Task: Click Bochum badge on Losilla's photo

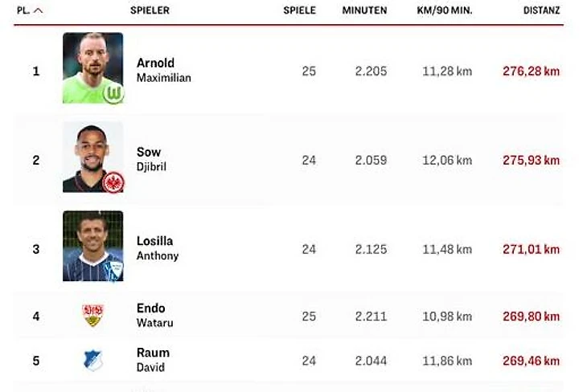Action: click(116, 269)
